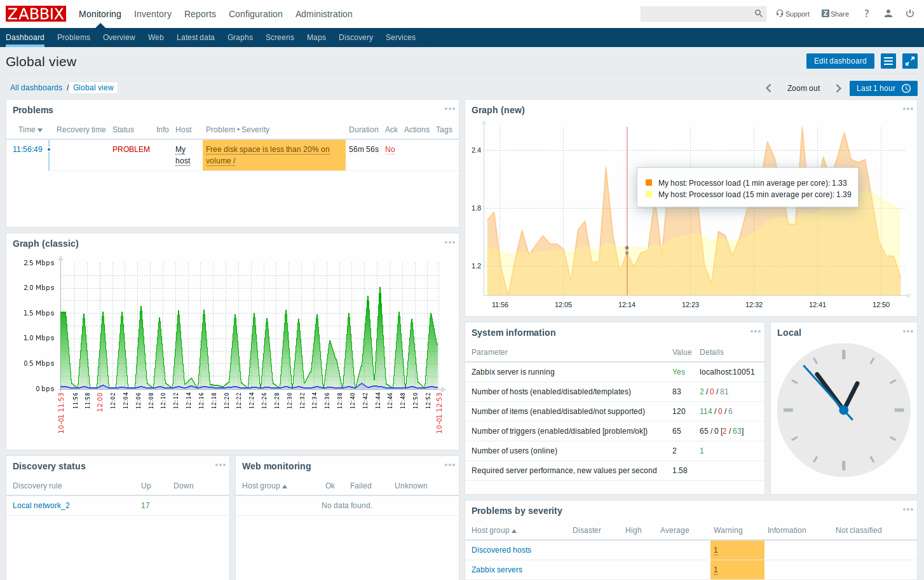924x580 pixels.
Task: Open the user profile icon
Action: (x=888, y=13)
